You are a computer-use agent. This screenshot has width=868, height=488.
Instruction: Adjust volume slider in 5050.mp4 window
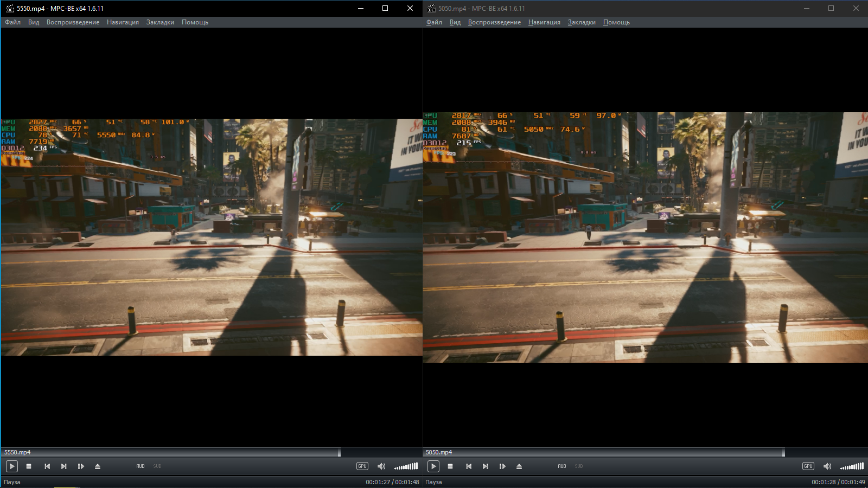tap(852, 466)
